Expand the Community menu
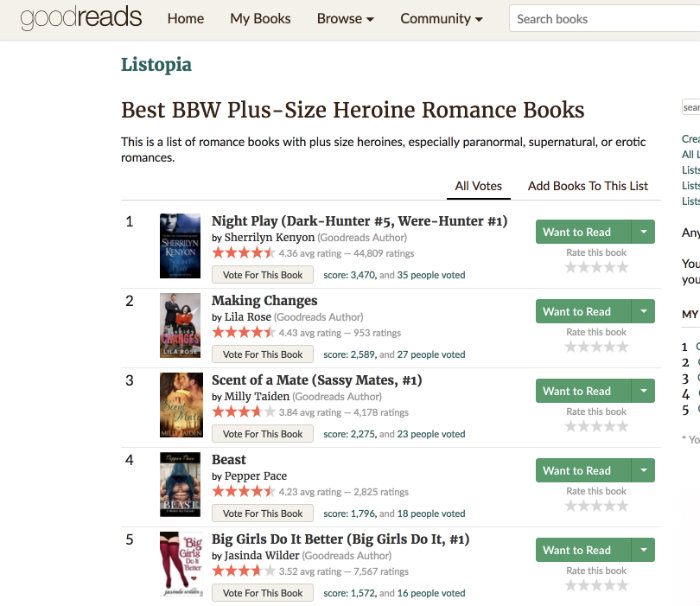The height and width of the screenshot is (606, 700). (x=442, y=19)
